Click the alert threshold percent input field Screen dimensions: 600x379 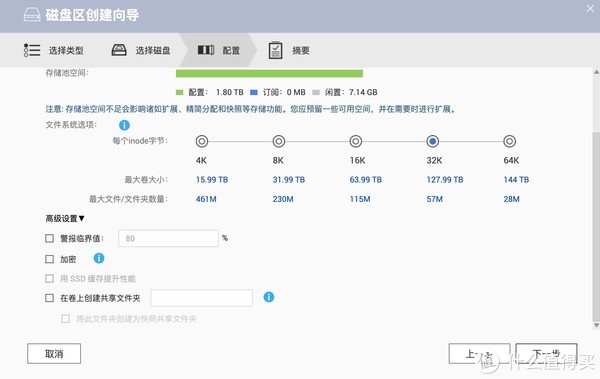click(x=168, y=238)
